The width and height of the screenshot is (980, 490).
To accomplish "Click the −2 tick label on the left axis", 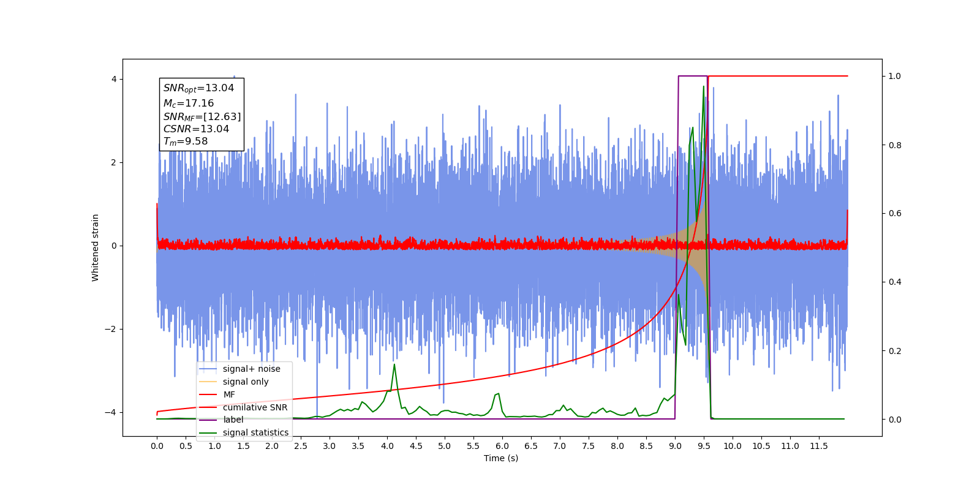I will [x=111, y=329].
